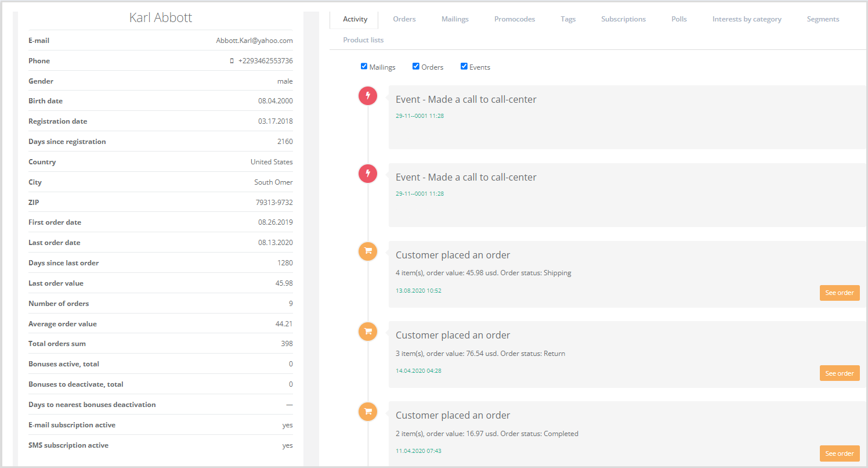View the Interests by category tab

(747, 19)
